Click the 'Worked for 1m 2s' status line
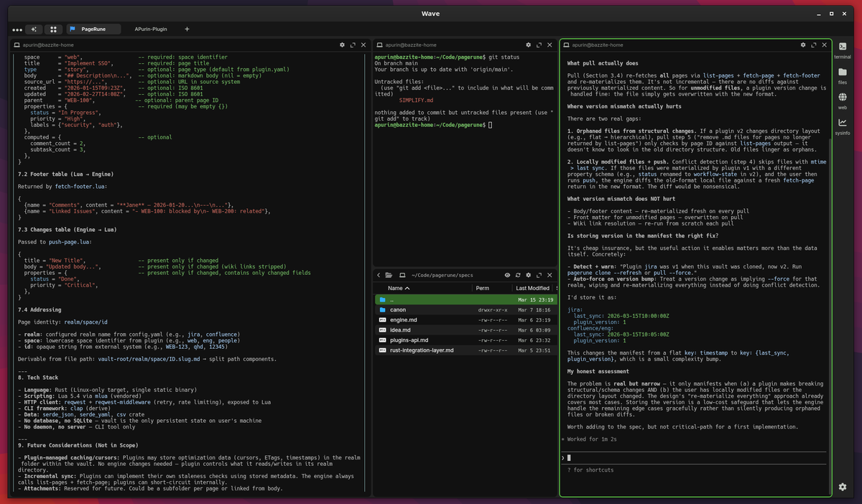Viewport: 862px width, 504px height. (593, 438)
